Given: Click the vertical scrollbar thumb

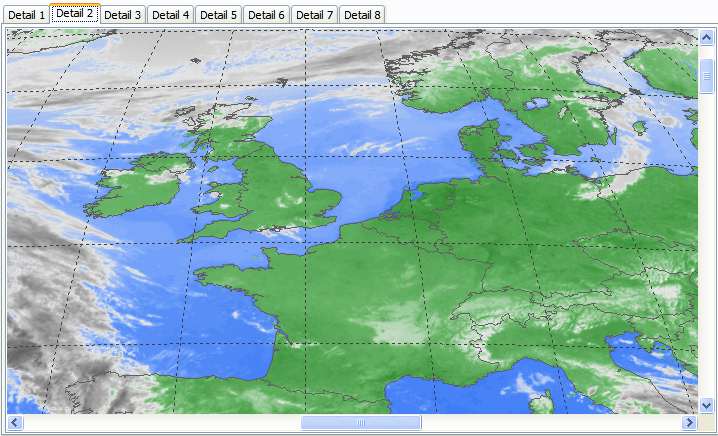Looking at the screenshot, I should coord(706,76).
